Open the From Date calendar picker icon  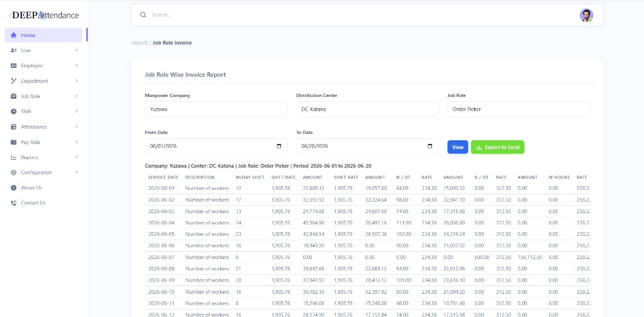coord(279,146)
